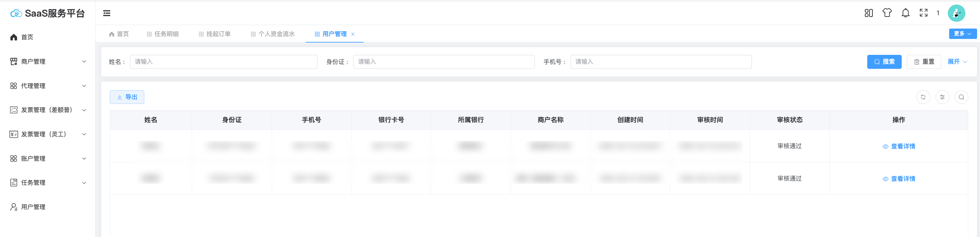Focus the 身份证 input field
Image resolution: width=980 pixels, height=237 pixels.
[443, 62]
